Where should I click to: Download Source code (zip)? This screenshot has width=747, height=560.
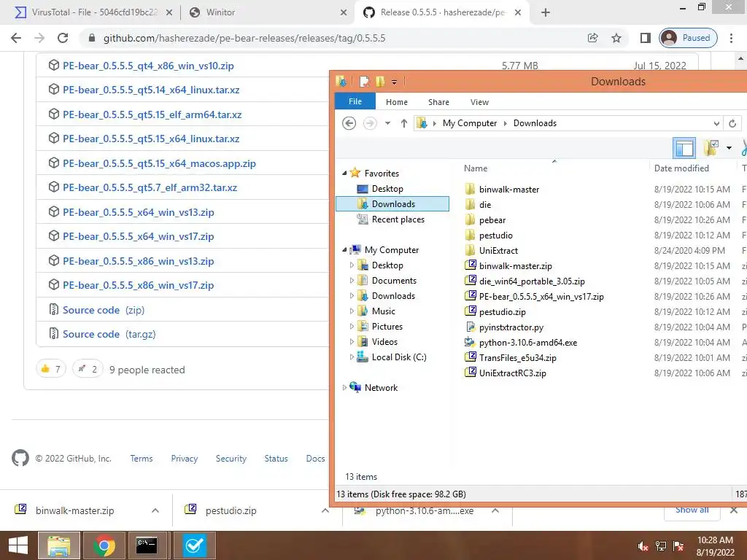[x=104, y=310]
